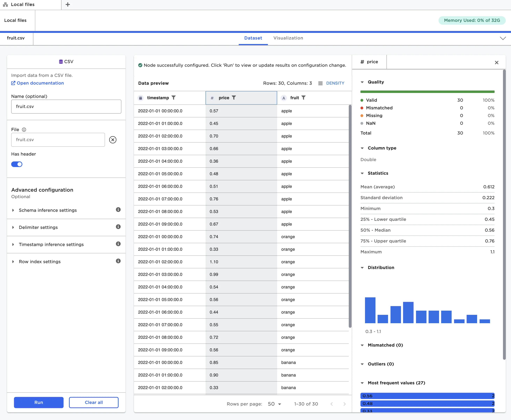Click info icon for Schema inference settings
511x420 pixels.
point(118,209)
